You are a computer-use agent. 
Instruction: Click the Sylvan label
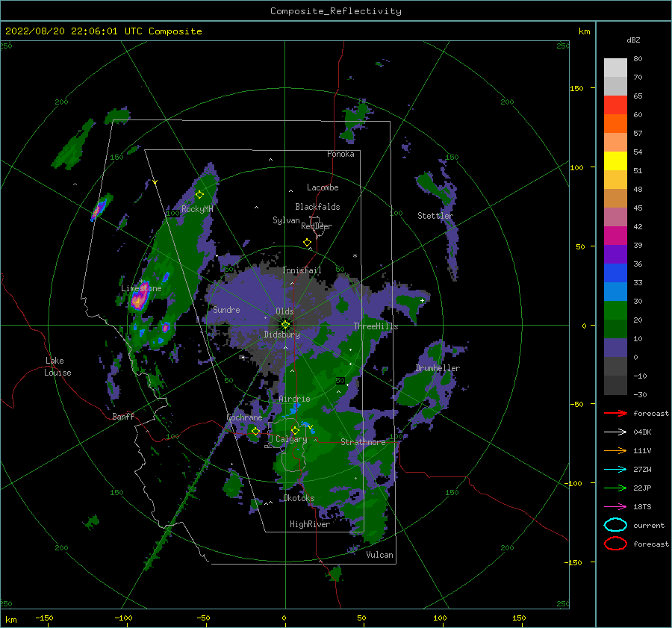286,220
